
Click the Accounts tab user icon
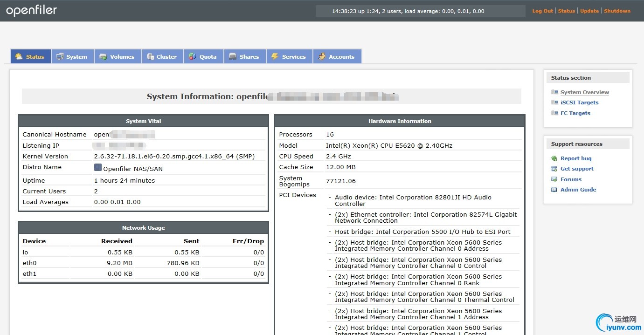tap(322, 57)
